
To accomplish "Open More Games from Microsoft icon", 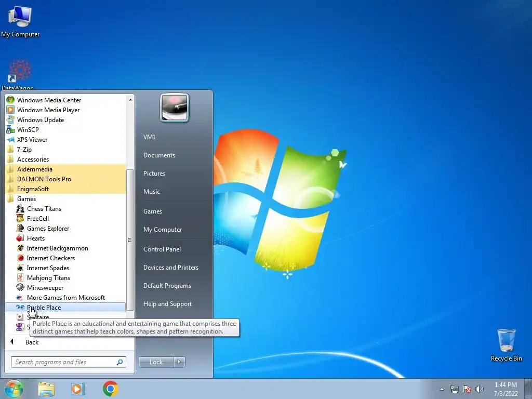I will (x=20, y=297).
